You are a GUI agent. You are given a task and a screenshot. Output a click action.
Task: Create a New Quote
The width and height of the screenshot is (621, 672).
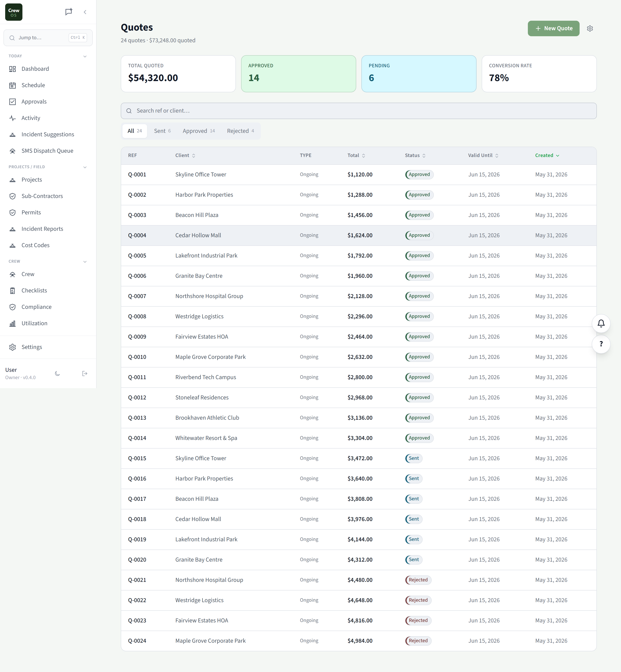[x=554, y=28]
